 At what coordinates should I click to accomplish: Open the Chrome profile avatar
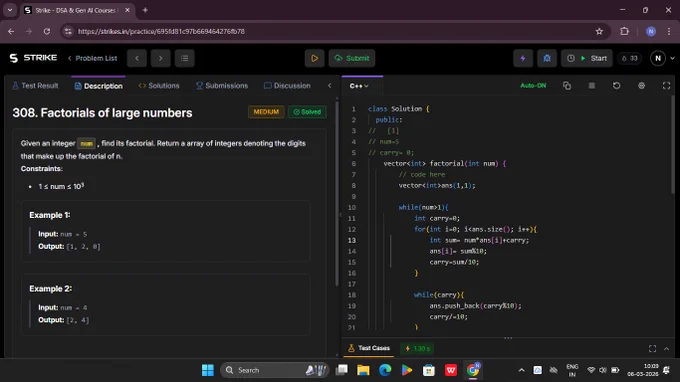click(651, 31)
